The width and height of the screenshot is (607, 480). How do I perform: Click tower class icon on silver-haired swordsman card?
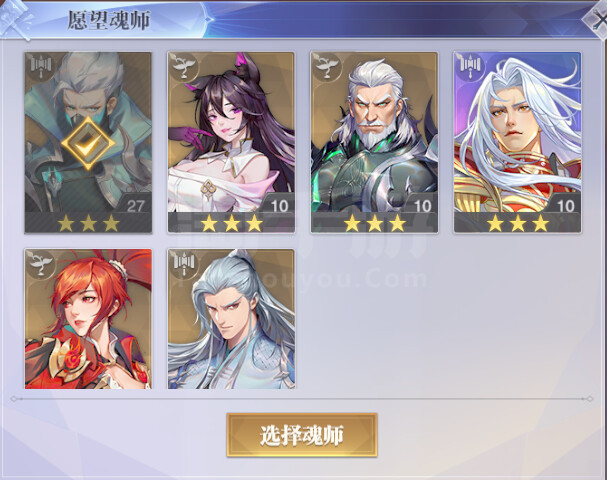click(x=183, y=263)
